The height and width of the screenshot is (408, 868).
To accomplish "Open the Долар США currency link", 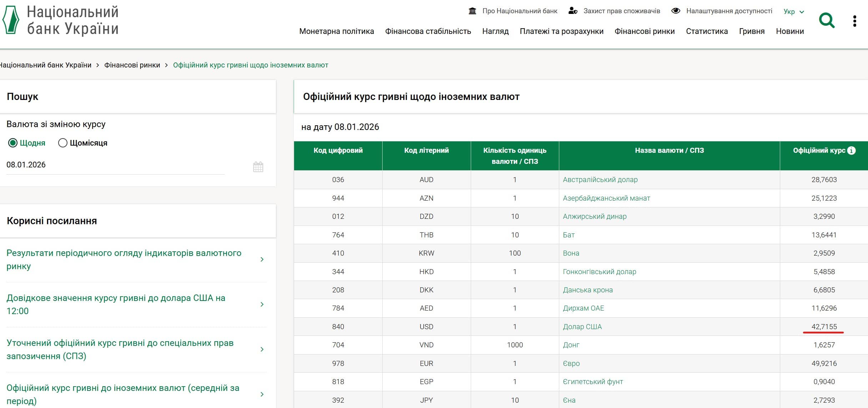I will coord(582,327).
